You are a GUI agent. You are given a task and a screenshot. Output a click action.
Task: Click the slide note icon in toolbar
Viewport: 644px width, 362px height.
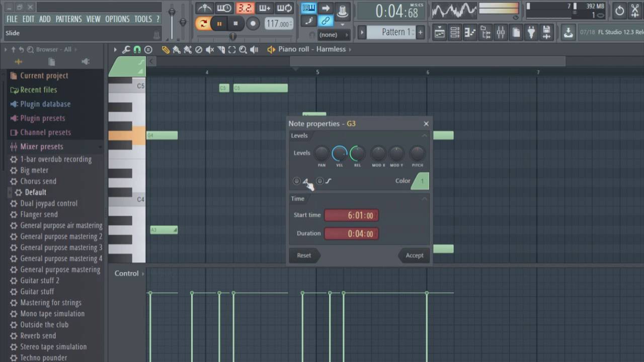point(308,21)
